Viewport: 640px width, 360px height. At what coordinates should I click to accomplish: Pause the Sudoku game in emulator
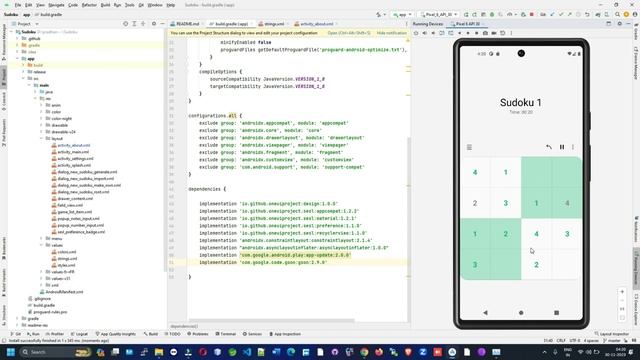point(562,147)
